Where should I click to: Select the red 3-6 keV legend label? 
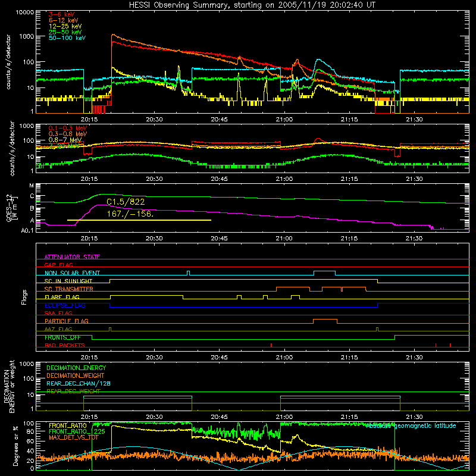click(62, 14)
